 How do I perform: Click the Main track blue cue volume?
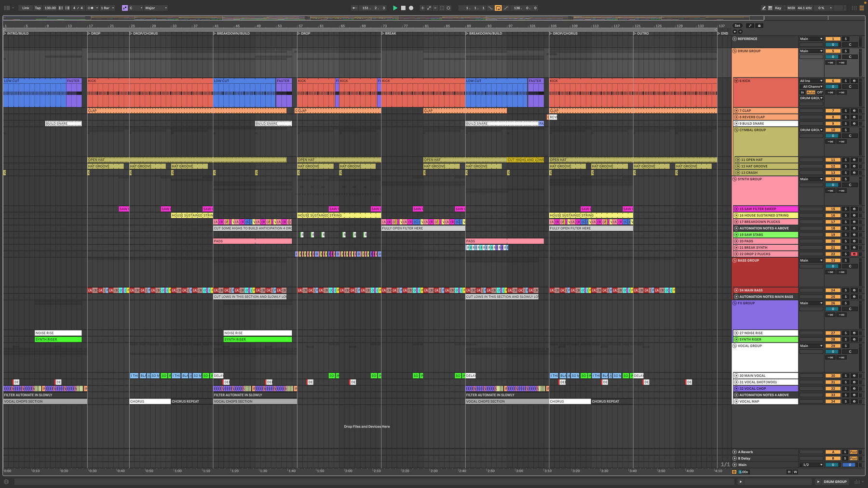click(x=849, y=465)
